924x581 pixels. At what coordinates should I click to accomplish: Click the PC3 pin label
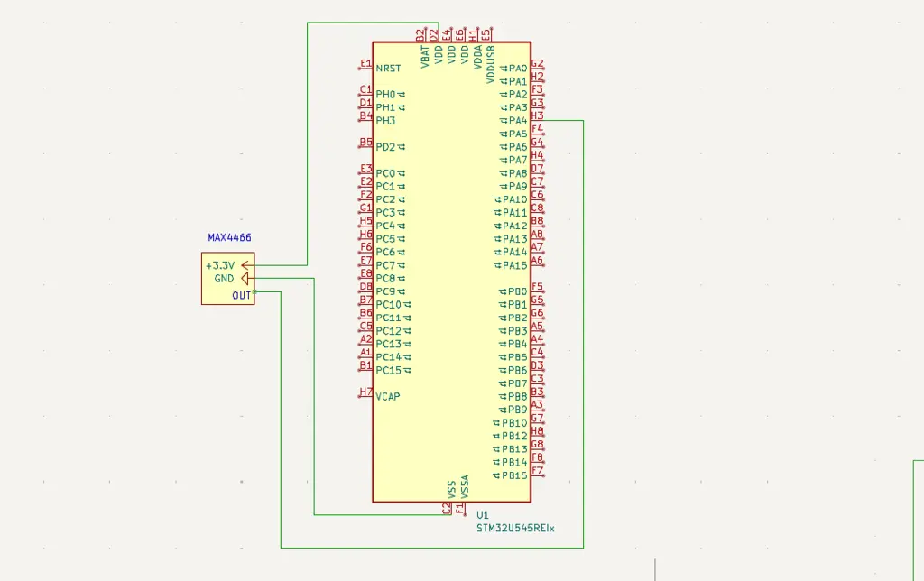(385, 213)
